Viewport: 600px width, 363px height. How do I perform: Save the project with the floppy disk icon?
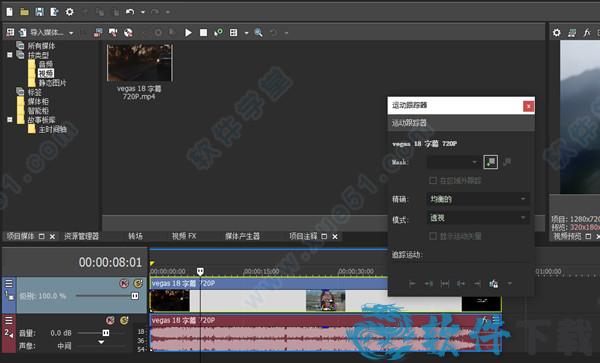click(39, 12)
